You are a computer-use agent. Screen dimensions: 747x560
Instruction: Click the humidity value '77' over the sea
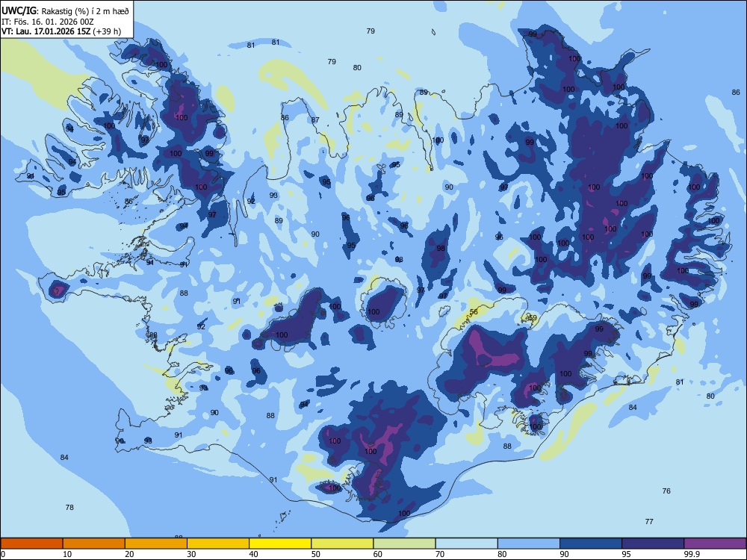[x=649, y=521]
